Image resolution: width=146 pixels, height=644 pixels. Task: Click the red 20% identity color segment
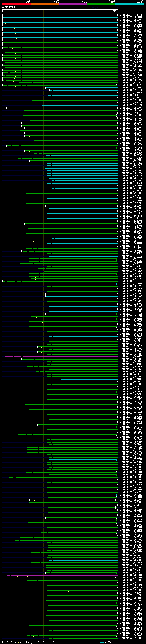[x=16, y=4]
